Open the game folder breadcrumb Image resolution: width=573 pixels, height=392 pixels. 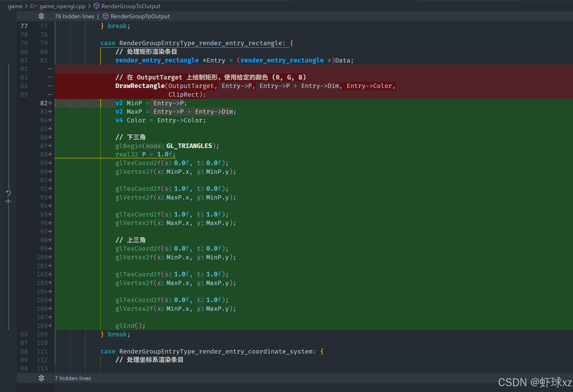[15, 6]
